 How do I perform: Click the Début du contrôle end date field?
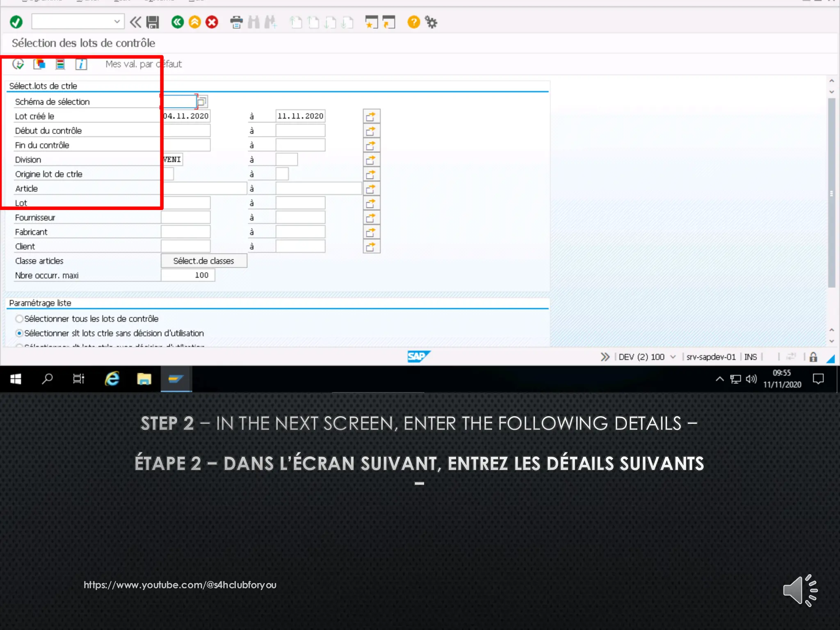(x=300, y=131)
